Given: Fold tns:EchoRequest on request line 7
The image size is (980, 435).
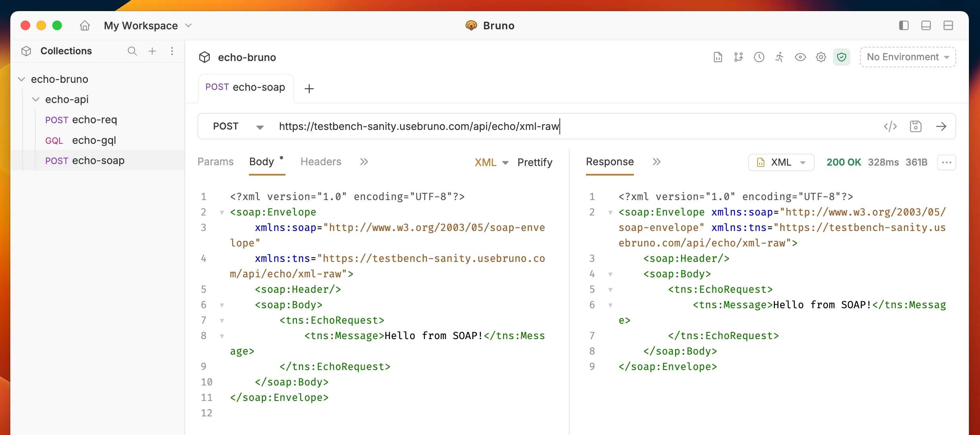Looking at the screenshot, I should (222, 321).
